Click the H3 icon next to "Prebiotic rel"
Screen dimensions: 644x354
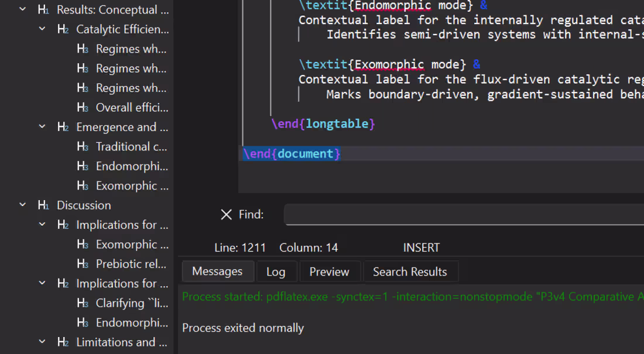click(x=82, y=264)
